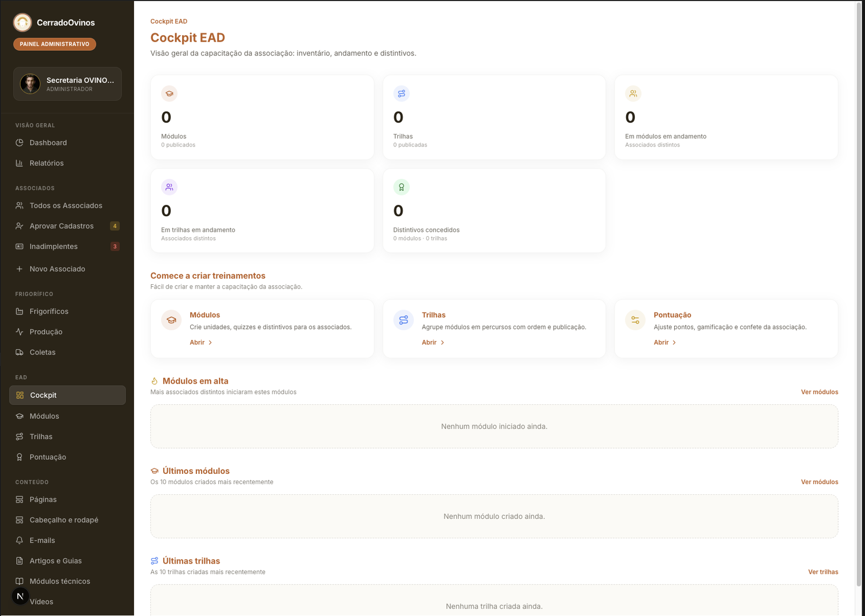This screenshot has width=865, height=616.
Task: Click the E-mails bell icon
Action: point(19,540)
